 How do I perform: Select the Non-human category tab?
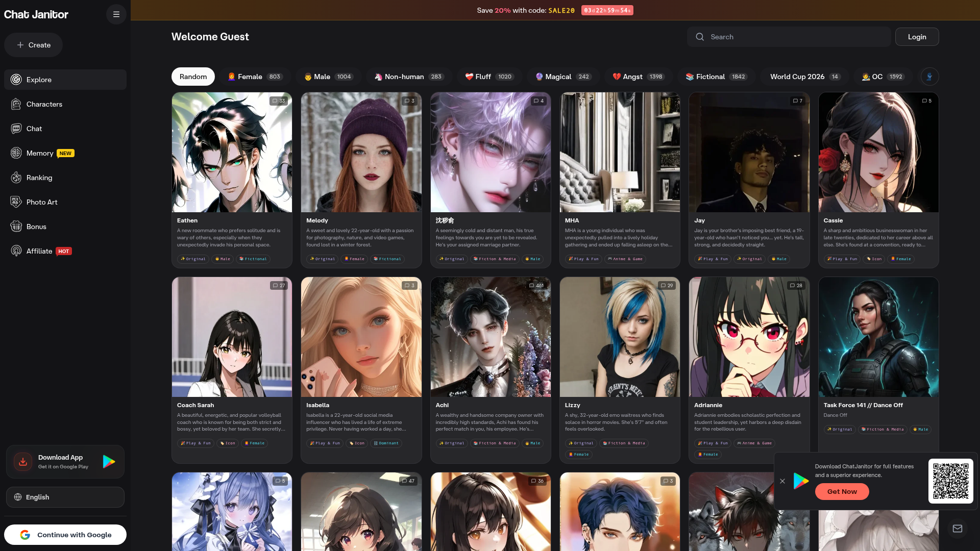coord(409,77)
